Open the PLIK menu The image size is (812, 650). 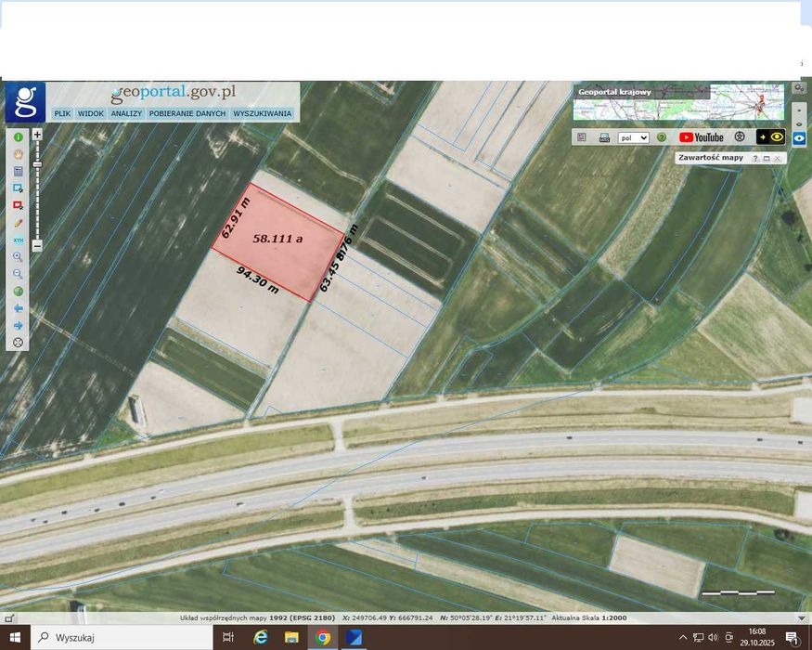62,113
